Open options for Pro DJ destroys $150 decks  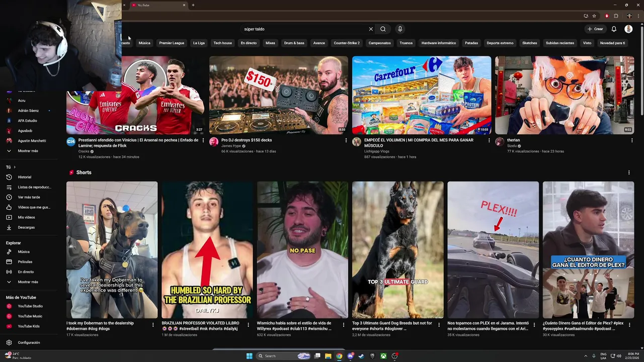click(346, 140)
